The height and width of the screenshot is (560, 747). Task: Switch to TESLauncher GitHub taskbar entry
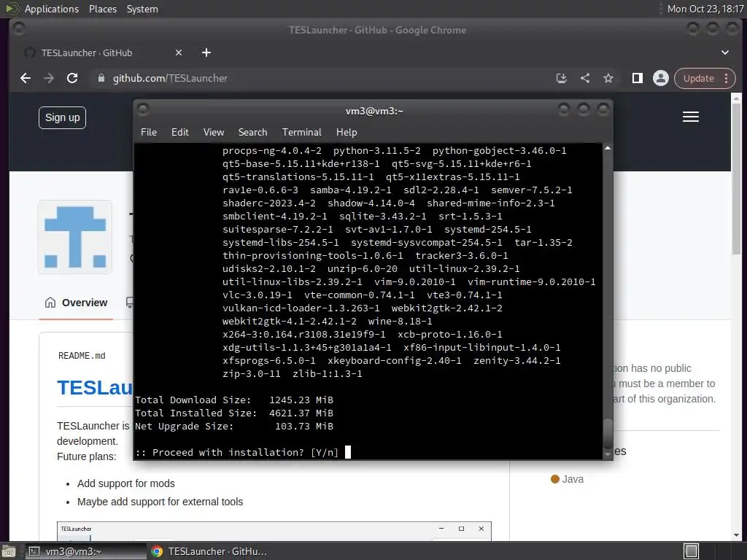tap(209, 551)
